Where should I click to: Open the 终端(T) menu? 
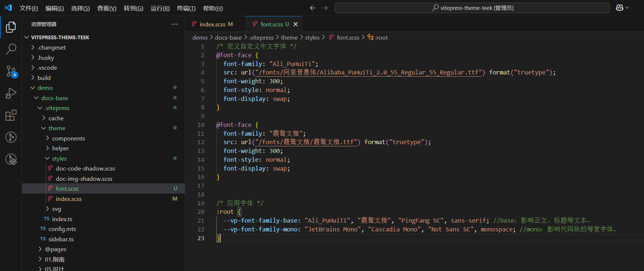click(186, 8)
